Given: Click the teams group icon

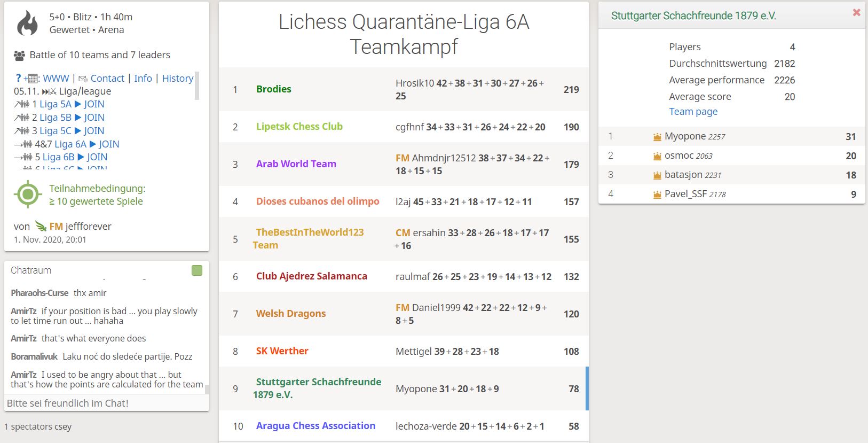Looking at the screenshot, I should (x=19, y=55).
